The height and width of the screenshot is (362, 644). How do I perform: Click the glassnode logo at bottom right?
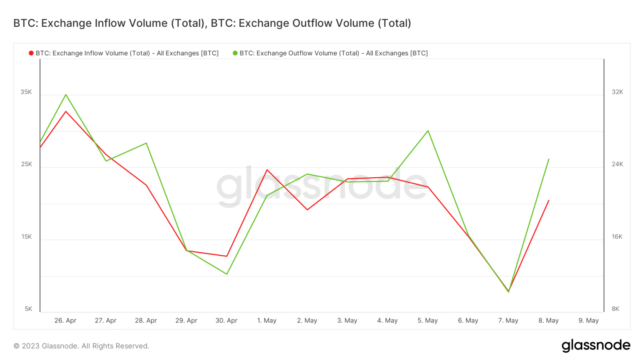596,346
